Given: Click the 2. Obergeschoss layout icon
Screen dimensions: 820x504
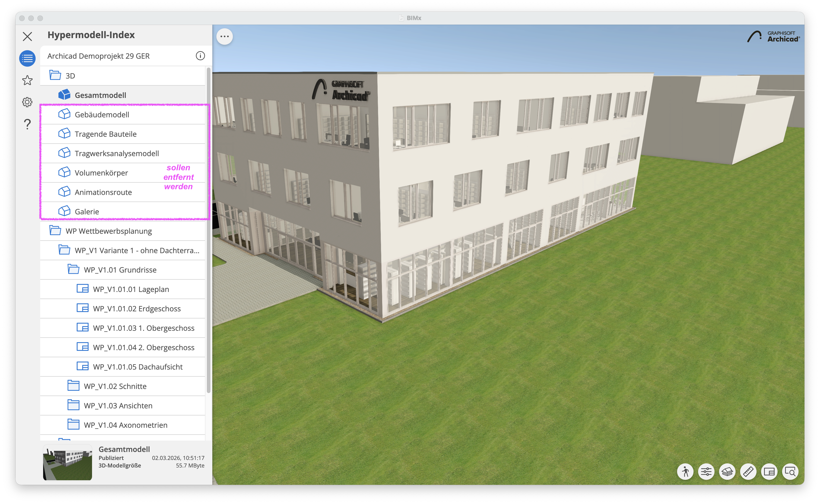Looking at the screenshot, I should [83, 347].
